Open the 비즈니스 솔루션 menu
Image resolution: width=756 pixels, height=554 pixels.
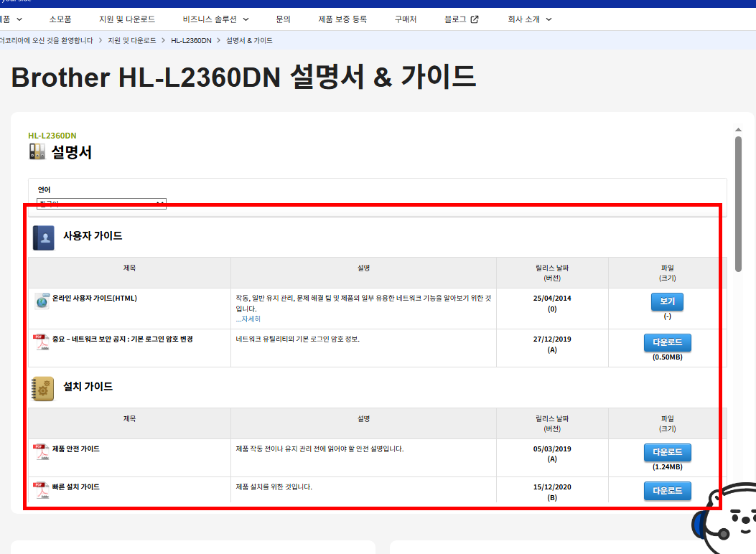(214, 19)
